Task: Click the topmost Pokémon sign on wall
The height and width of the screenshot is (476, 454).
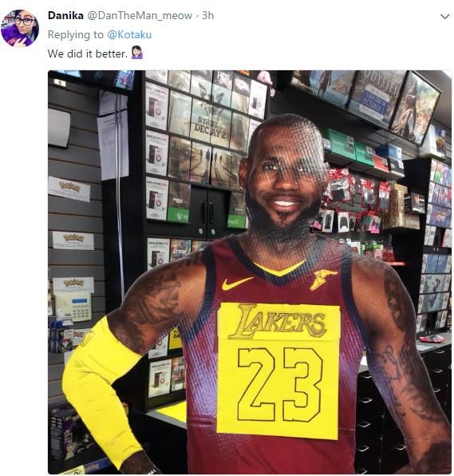Action: tap(69, 188)
